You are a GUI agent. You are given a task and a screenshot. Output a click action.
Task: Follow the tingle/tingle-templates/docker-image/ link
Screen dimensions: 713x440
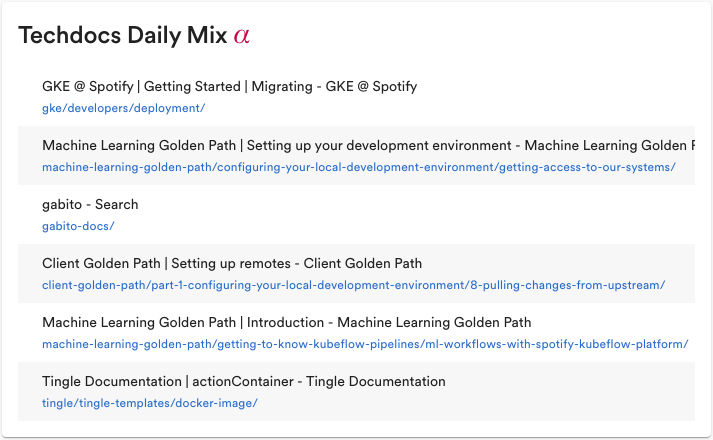coord(149,403)
